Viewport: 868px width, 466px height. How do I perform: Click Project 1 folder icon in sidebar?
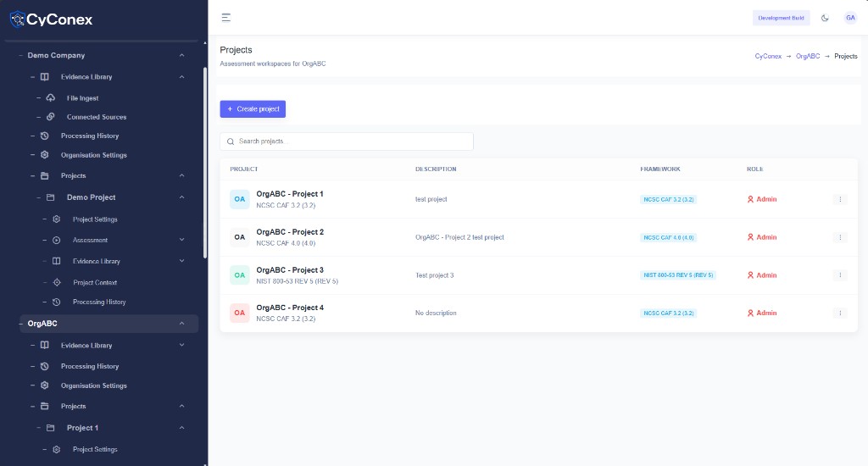[50, 428]
